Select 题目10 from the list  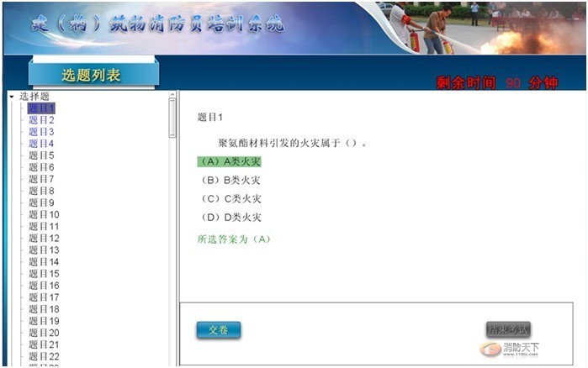pos(44,214)
